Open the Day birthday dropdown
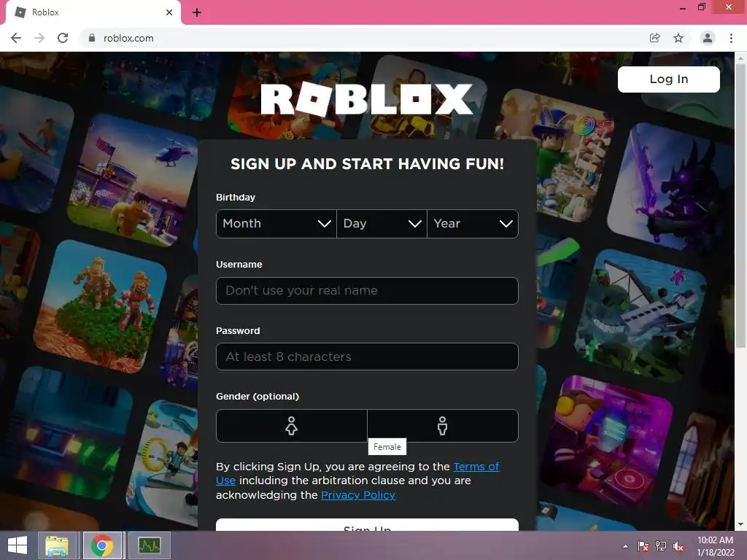Image resolution: width=747 pixels, height=560 pixels. [x=382, y=224]
